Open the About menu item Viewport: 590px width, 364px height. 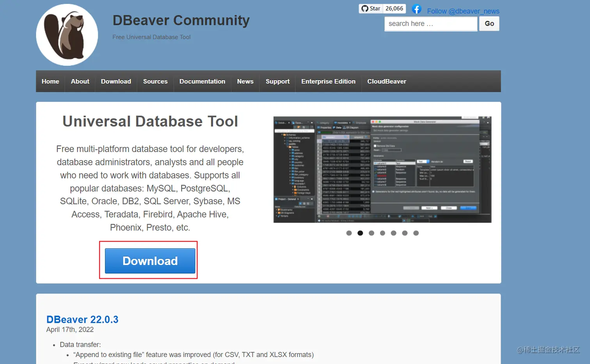(x=80, y=81)
